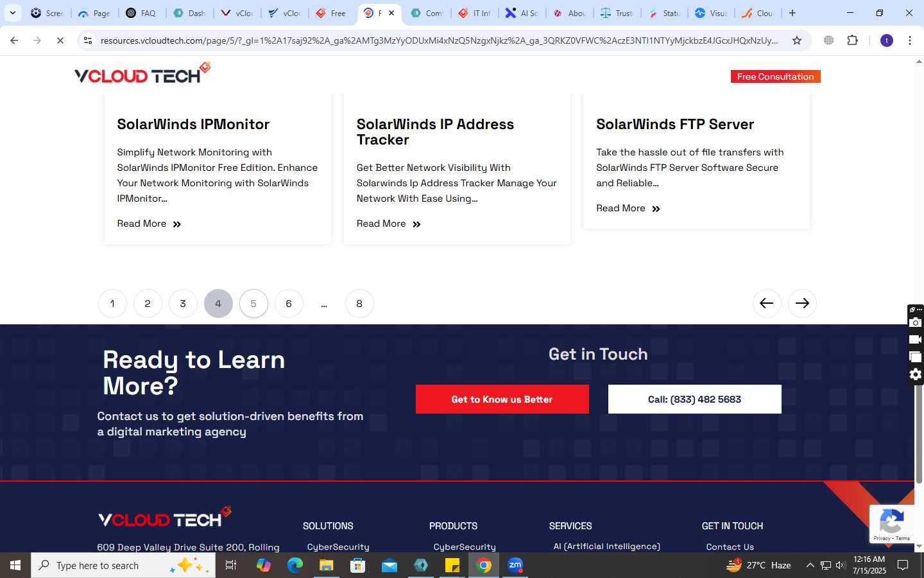This screenshot has width=924, height=578.
Task: Click the Free Consultation button
Action: 775,76
